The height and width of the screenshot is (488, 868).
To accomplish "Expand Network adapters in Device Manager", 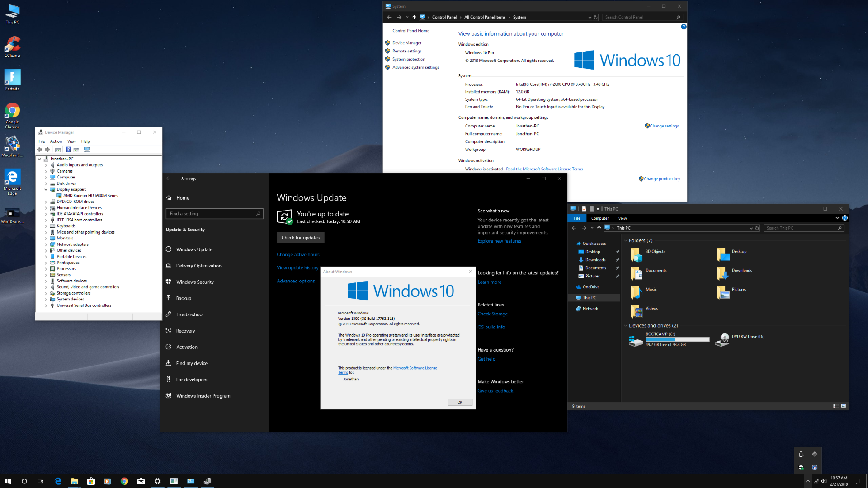I will pyautogui.click(x=46, y=244).
